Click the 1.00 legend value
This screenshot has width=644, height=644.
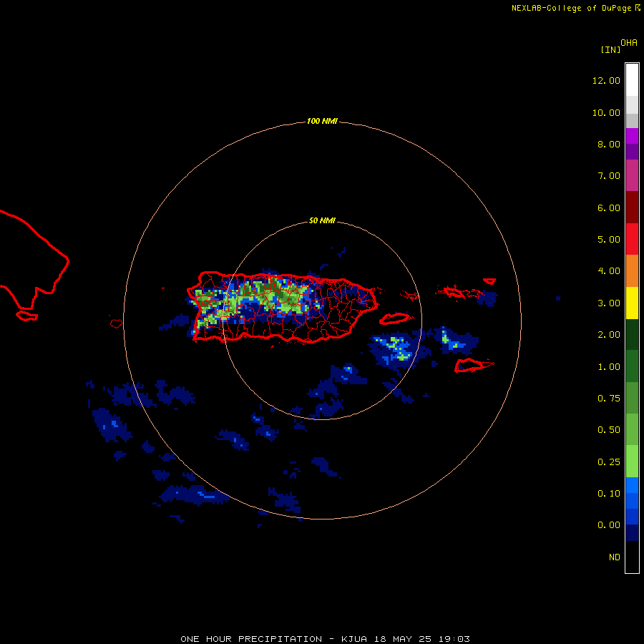609,367
